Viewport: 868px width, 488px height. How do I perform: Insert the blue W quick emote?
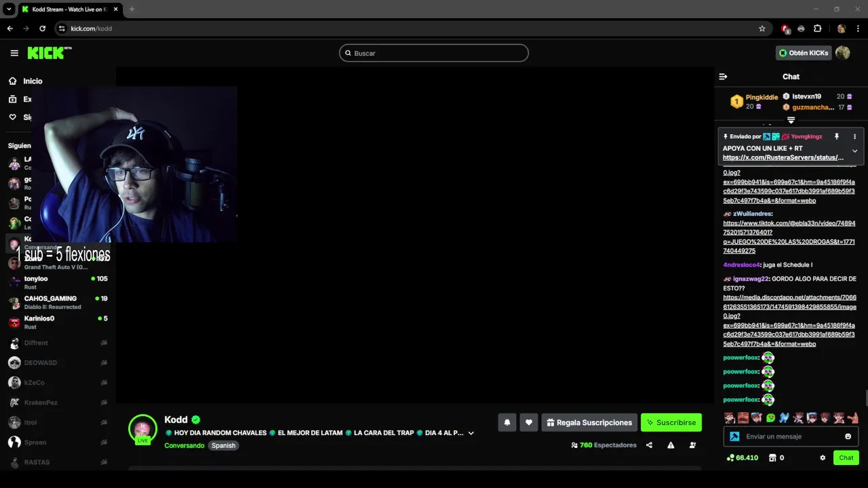tap(784, 418)
